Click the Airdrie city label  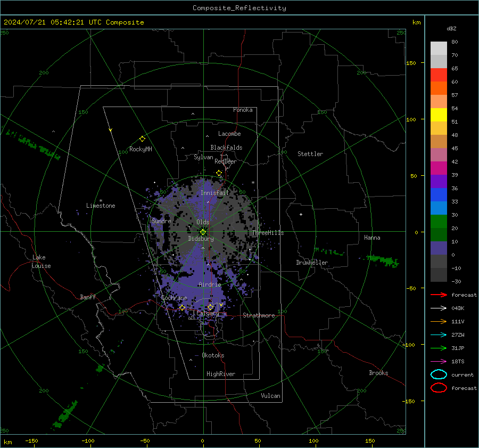click(210, 284)
